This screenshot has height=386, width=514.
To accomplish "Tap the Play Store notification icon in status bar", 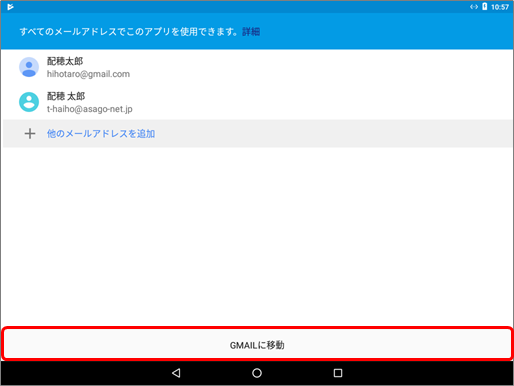I will point(10,7).
